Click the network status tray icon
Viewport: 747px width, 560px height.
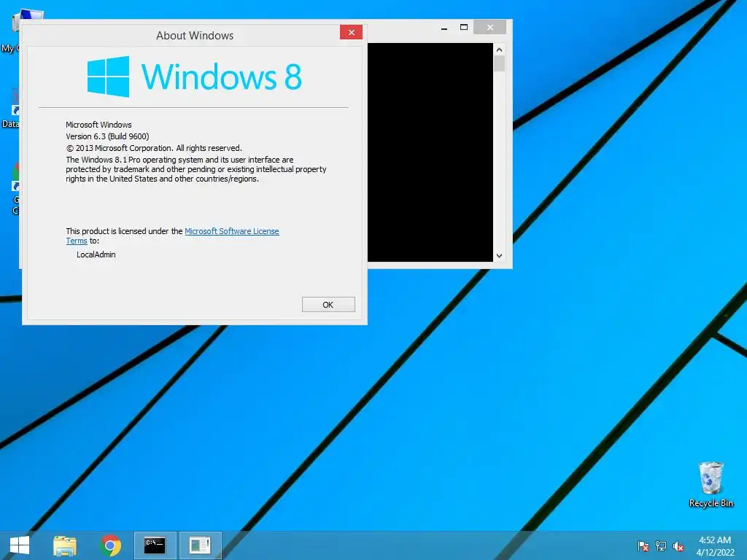point(661,545)
